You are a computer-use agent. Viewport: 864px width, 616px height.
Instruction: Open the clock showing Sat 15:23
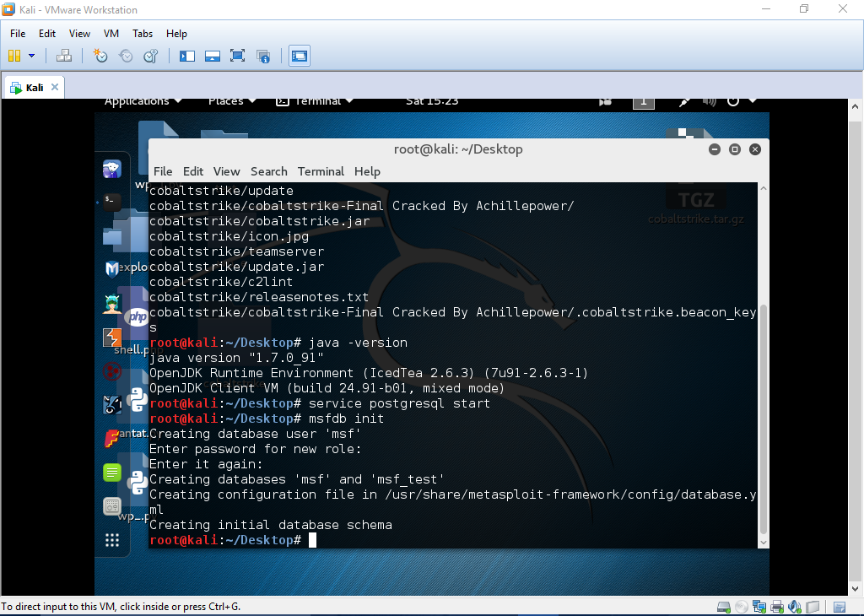click(x=432, y=101)
